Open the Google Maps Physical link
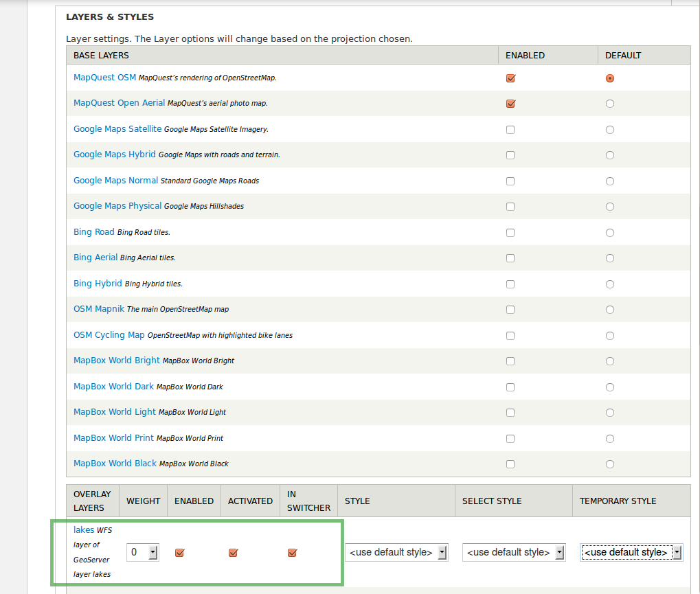The image size is (700, 594). (x=117, y=206)
